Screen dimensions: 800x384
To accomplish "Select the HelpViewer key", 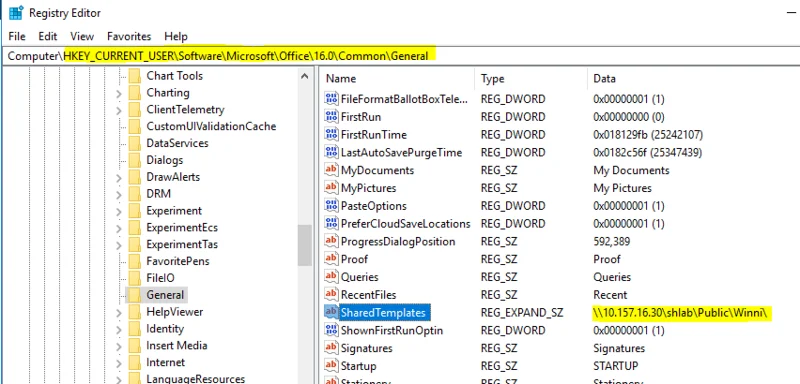I will (174, 312).
